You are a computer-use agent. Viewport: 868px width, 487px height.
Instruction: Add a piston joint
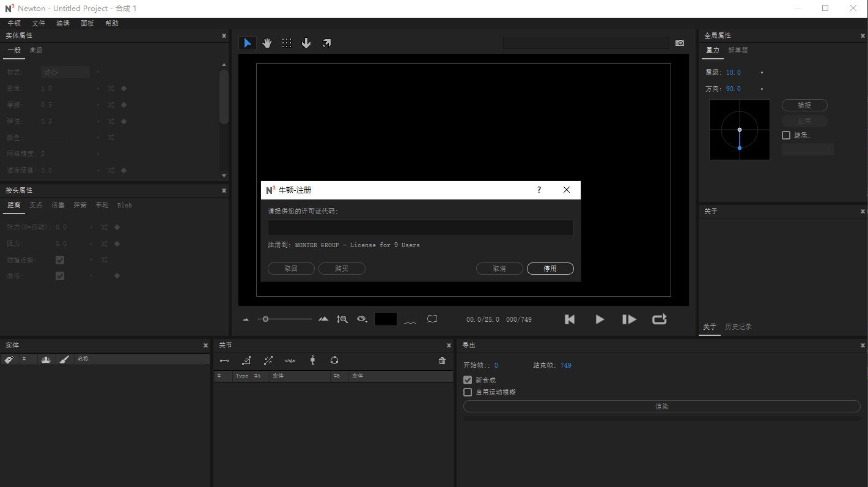click(x=268, y=361)
